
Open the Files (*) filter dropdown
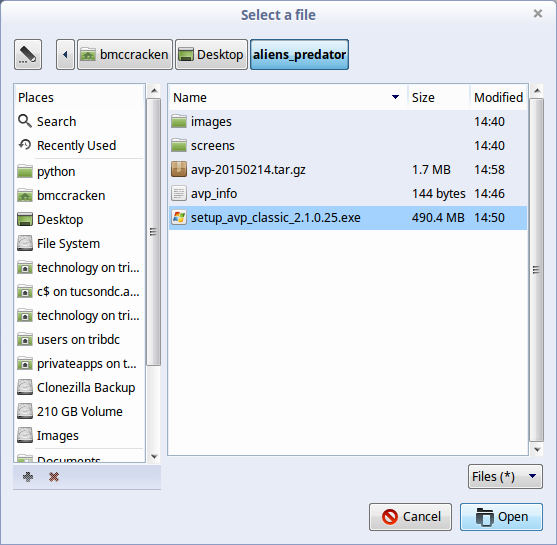(505, 476)
